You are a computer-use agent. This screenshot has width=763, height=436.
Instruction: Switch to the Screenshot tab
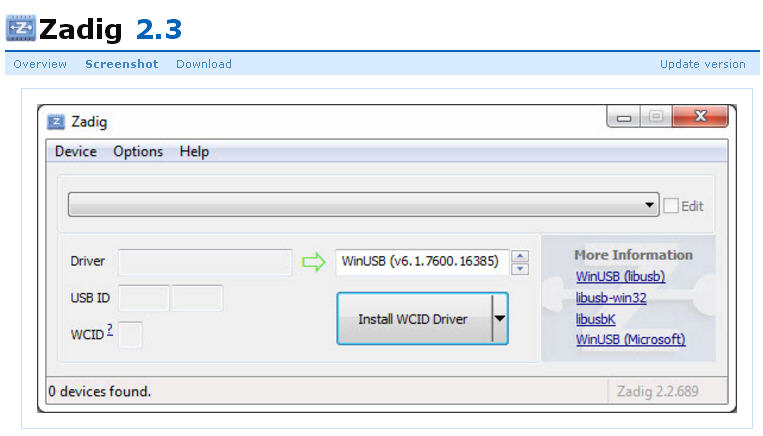[122, 64]
